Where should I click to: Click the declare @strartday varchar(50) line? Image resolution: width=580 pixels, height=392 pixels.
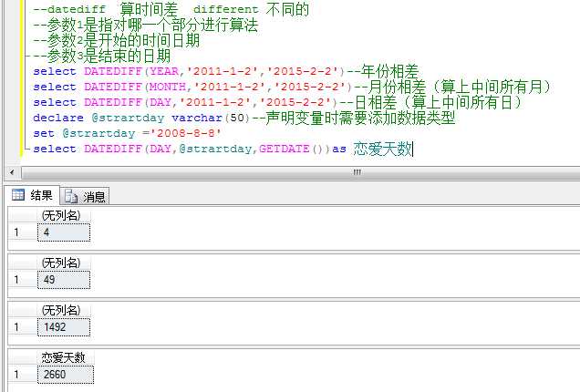(244, 118)
